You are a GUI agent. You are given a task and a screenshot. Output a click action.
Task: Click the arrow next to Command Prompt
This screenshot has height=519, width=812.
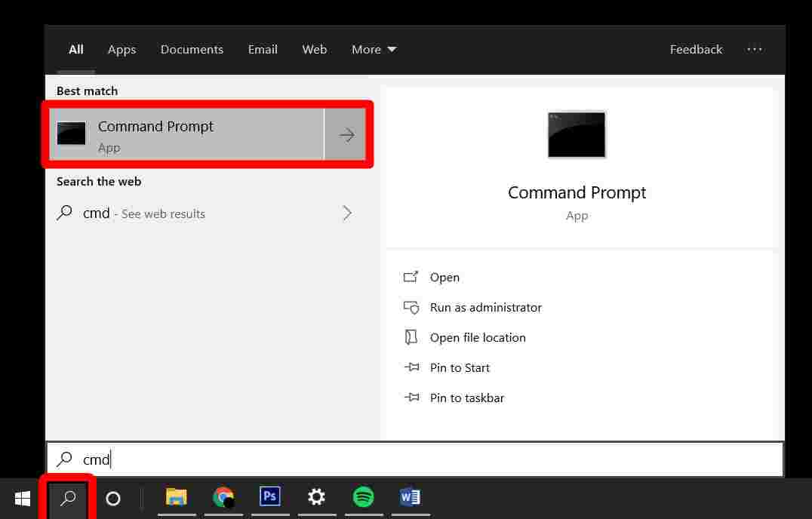coord(346,134)
